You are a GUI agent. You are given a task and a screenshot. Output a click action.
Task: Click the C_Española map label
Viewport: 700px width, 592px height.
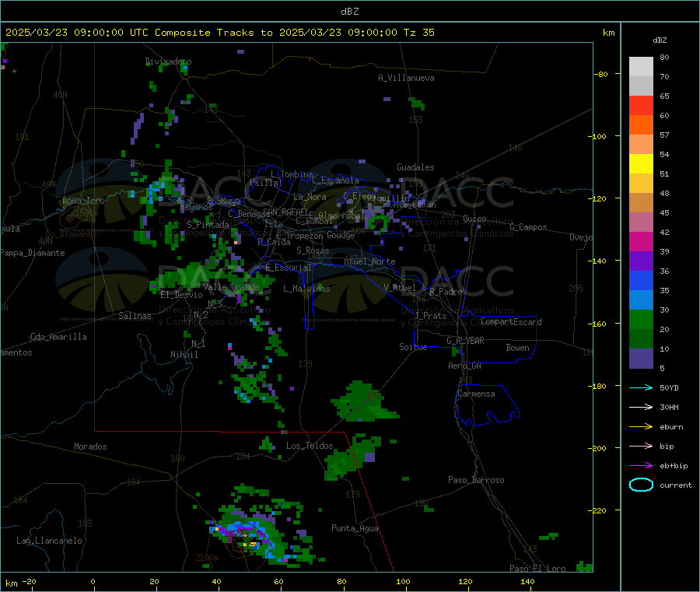[x=335, y=180]
